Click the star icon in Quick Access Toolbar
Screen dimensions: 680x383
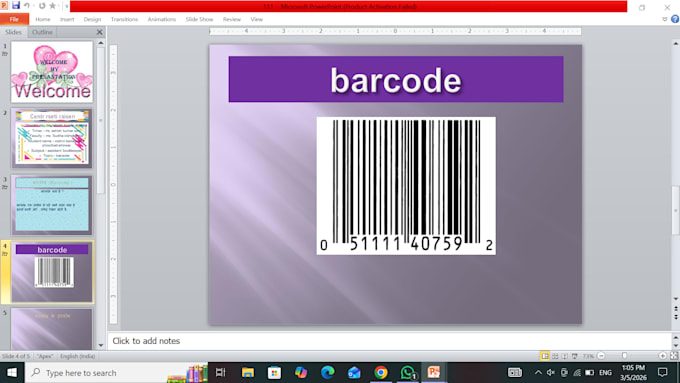click(x=52, y=6)
